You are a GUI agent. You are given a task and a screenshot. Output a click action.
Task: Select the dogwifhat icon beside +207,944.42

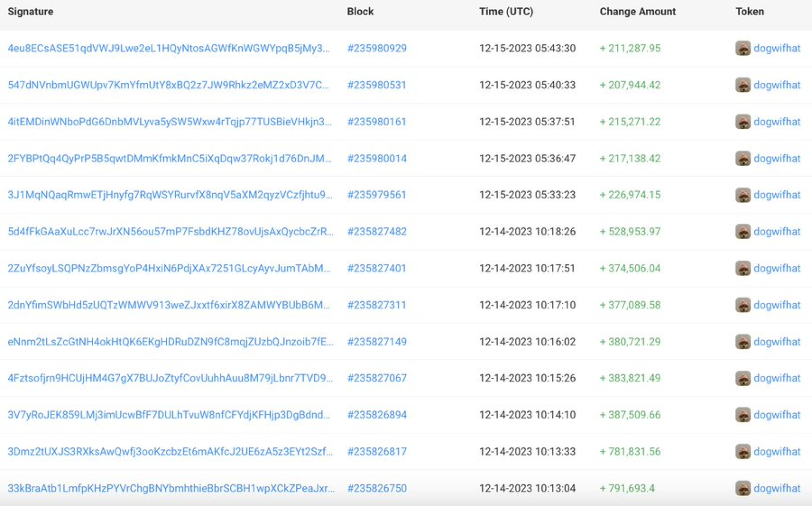pyautogui.click(x=744, y=85)
